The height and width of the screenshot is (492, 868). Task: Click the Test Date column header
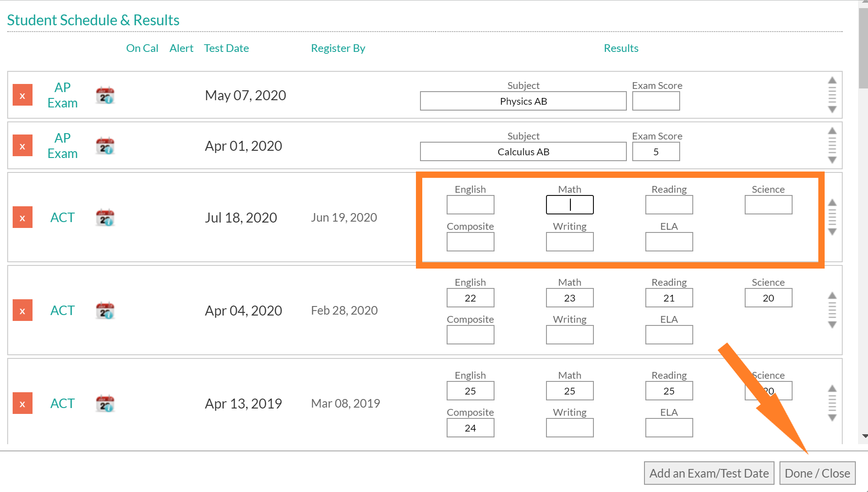pos(226,48)
